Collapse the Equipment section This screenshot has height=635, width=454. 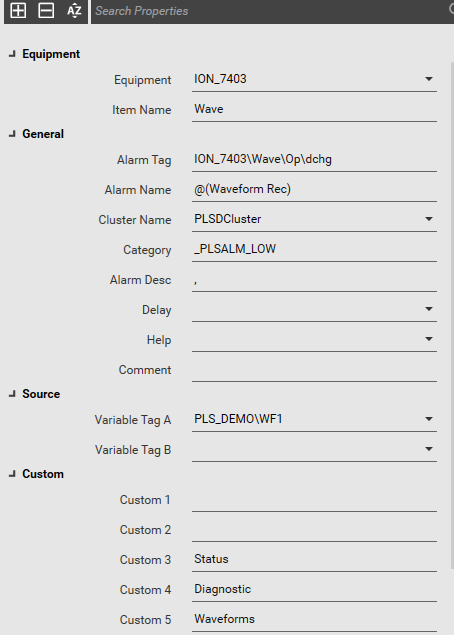pyautogui.click(x=12, y=53)
